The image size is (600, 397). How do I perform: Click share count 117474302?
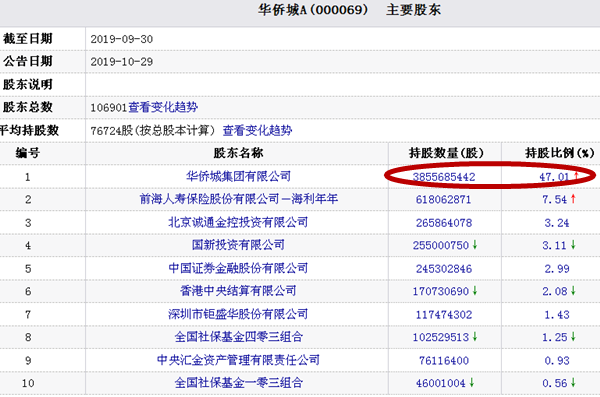444,315
